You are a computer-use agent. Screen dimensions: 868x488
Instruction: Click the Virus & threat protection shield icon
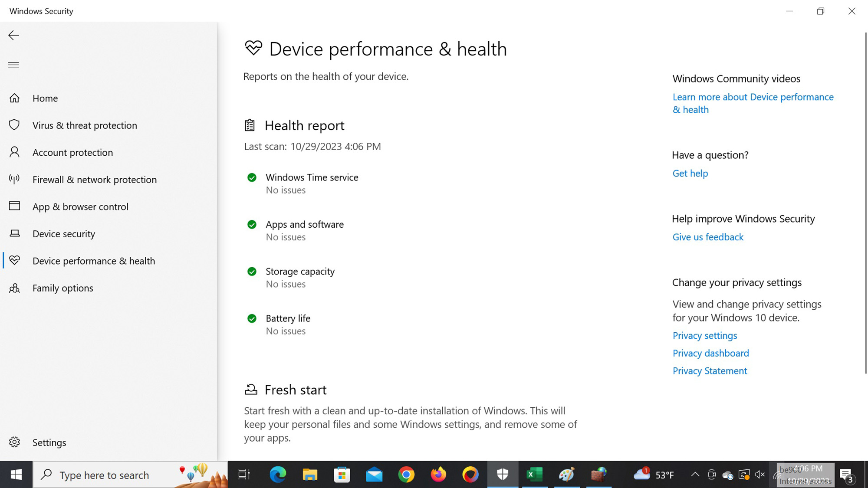(x=14, y=125)
